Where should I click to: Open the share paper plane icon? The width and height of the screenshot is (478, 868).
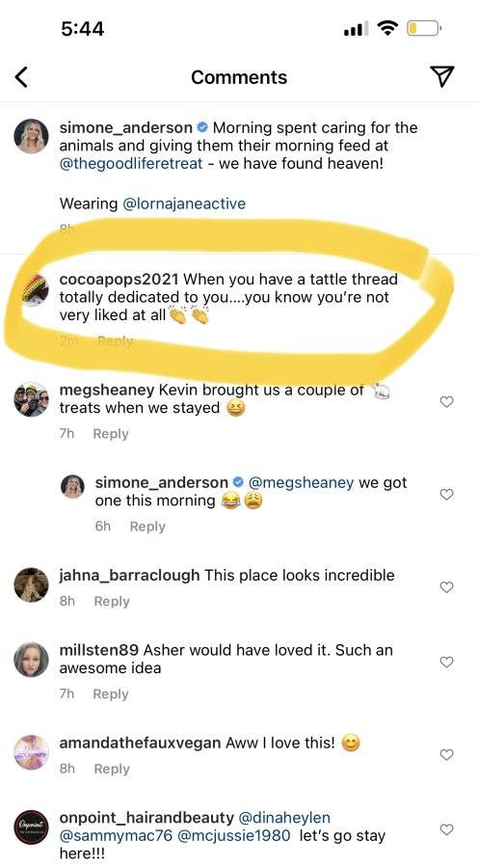(x=442, y=77)
